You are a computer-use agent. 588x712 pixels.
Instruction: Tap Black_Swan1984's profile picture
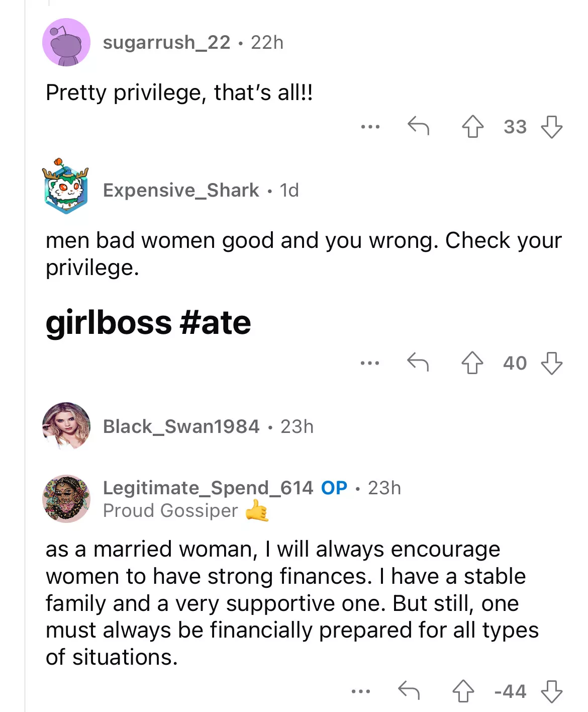(66, 425)
